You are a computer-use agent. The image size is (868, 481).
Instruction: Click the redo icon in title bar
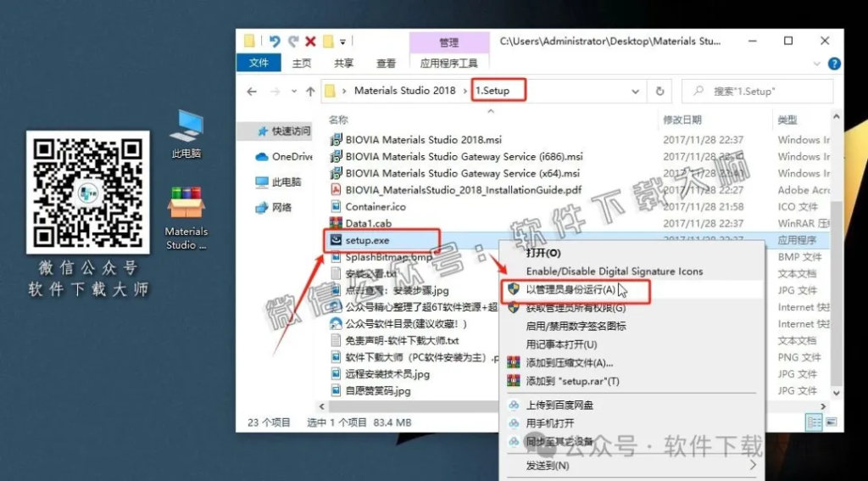293,42
